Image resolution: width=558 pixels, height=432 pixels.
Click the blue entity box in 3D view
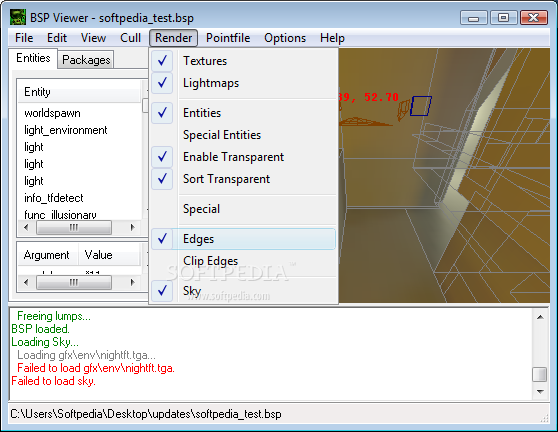click(x=421, y=106)
